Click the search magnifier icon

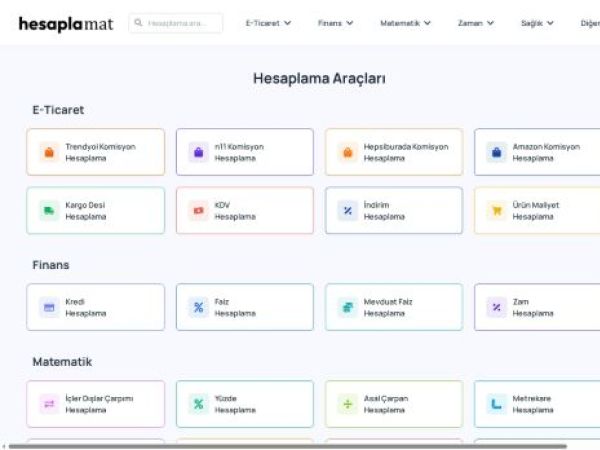[138, 23]
